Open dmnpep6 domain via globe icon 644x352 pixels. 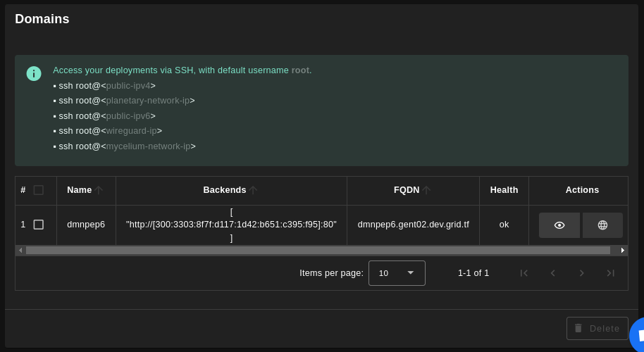pos(602,225)
